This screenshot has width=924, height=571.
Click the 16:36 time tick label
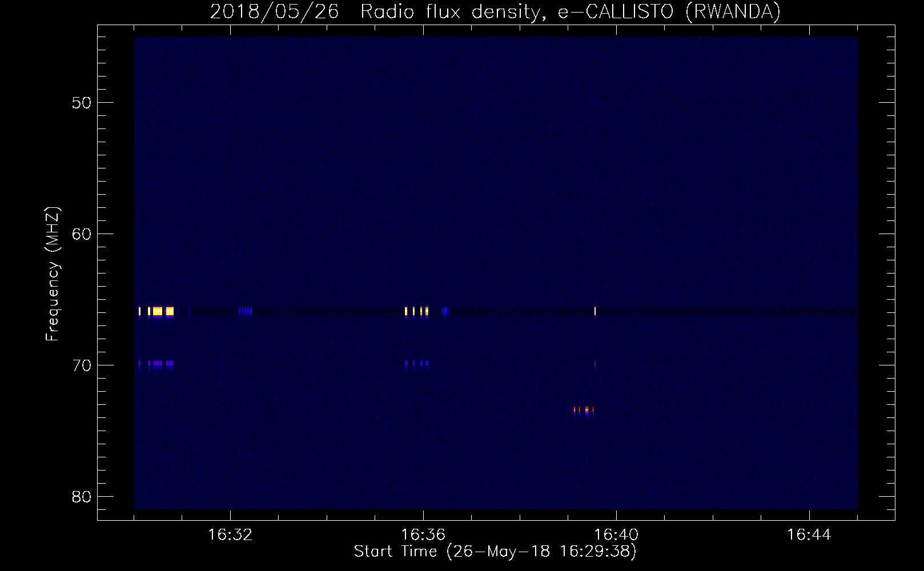(423, 535)
